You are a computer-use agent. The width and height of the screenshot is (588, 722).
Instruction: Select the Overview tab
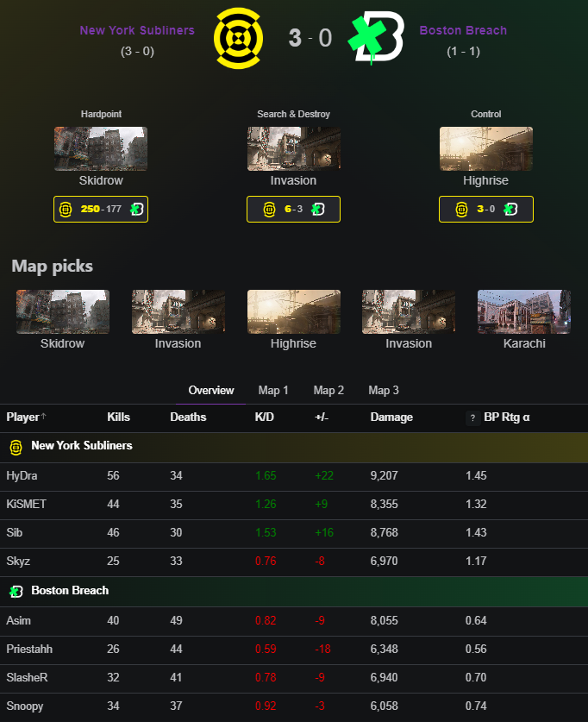coord(211,391)
